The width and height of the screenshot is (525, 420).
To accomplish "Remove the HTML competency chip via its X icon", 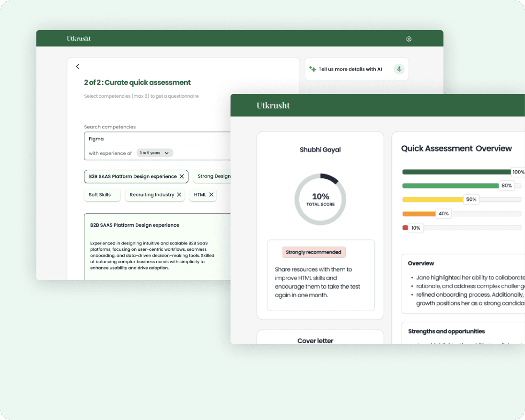I will (x=211, y=195).
